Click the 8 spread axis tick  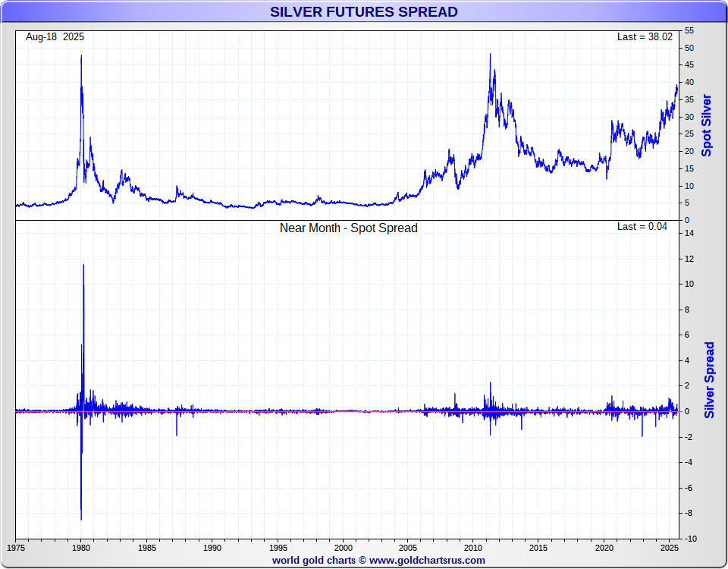(x=687, y=310)
